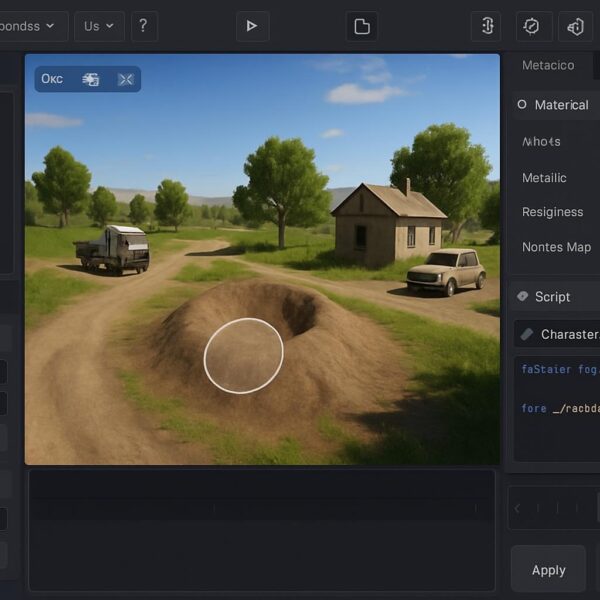Select the Nontes Map property

[556, 247]
